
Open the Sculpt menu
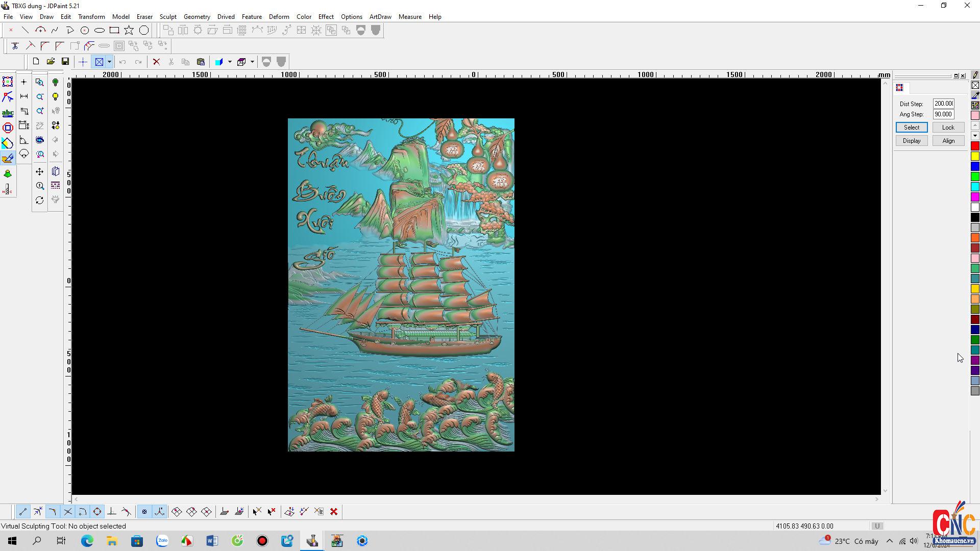point(167,16)
